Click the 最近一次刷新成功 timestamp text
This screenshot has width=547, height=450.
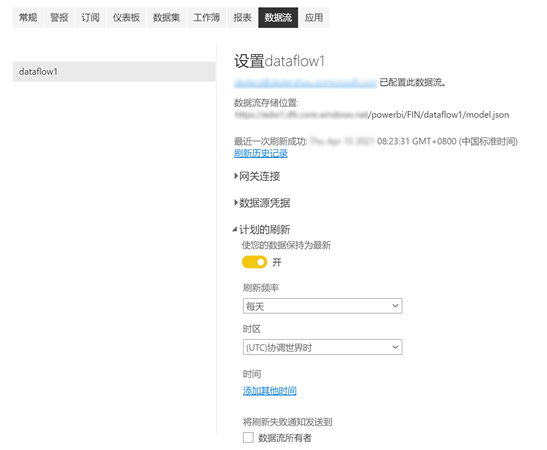pyautogui.click(x=376, y=141)
